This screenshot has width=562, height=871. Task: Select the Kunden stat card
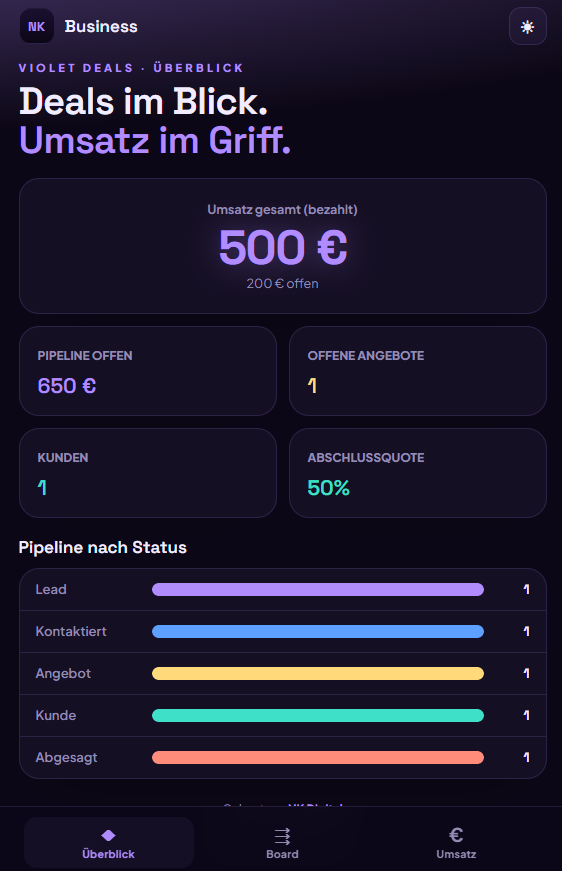point(148,473)
